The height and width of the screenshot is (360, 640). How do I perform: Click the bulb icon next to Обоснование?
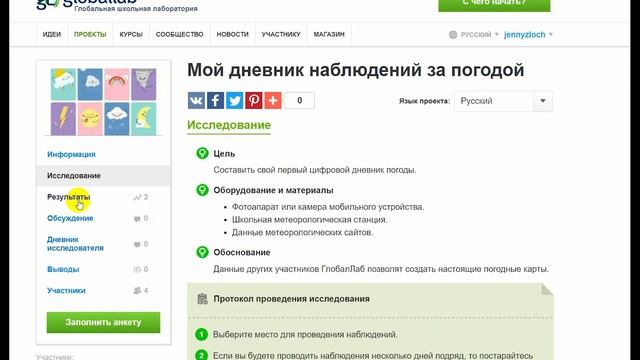pyautogui.click(x=202, y=252)
